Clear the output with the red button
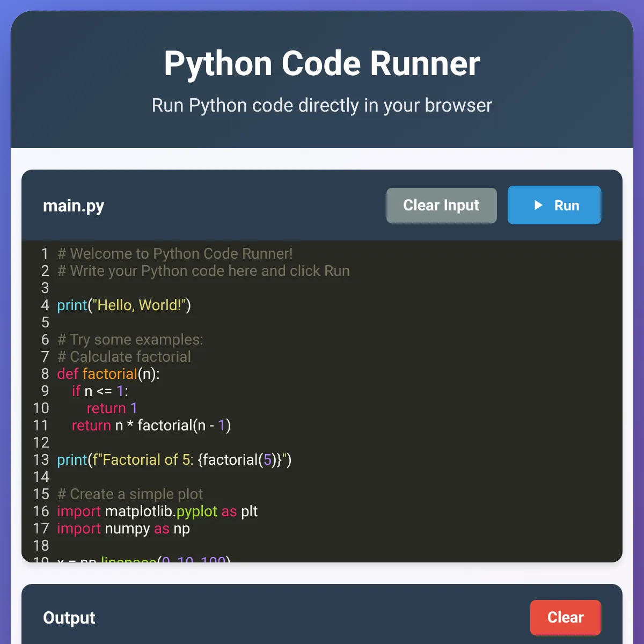 pos(565,617)
